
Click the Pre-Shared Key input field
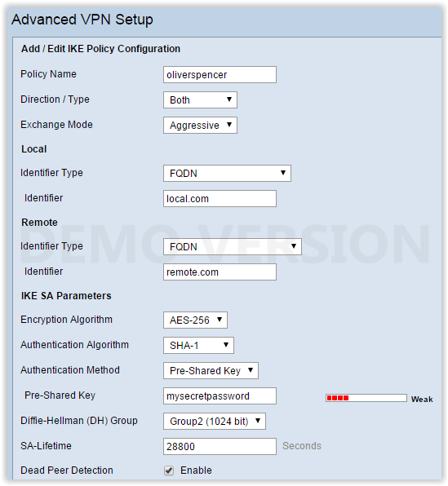(220, 395)
